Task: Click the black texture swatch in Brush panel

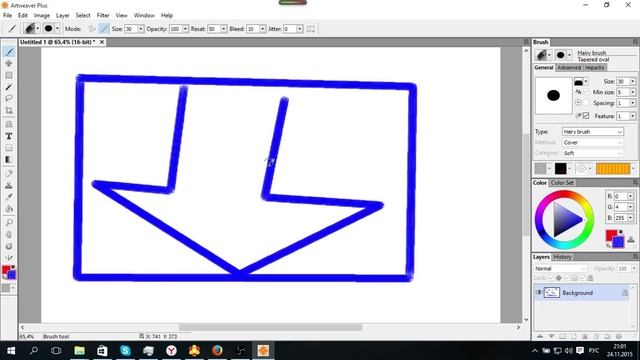Action: coord(560,168)
